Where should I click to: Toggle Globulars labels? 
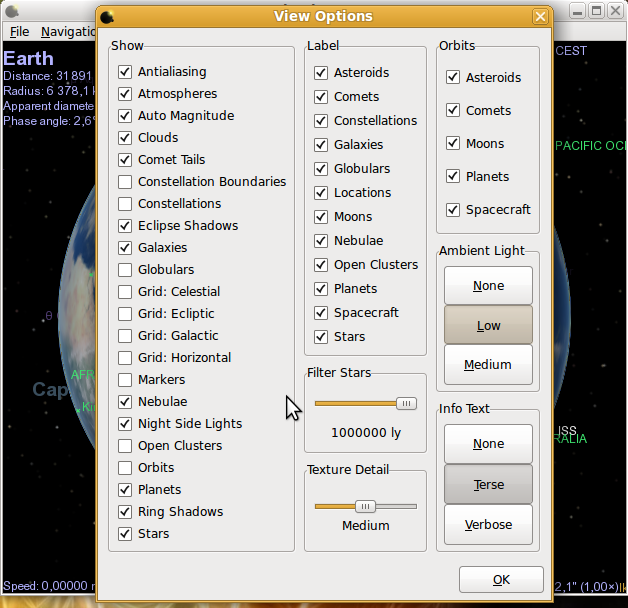coord(321,169)
